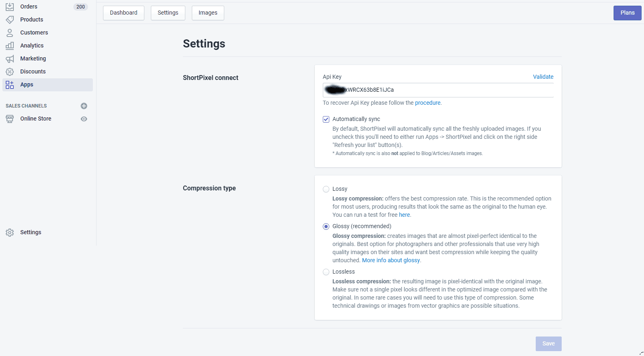644x356 pixels.
Task: Click the free test 'here' link
Action: coord(404,215)
